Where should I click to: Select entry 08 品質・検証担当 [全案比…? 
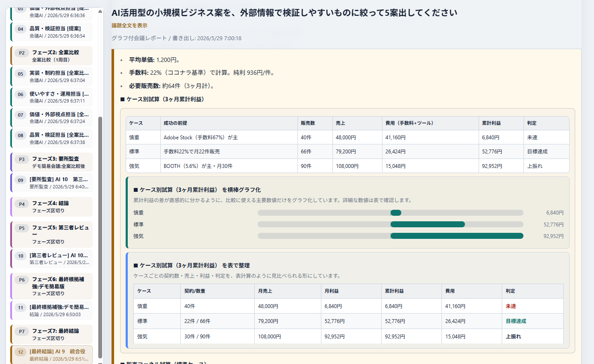click(51, 138)
